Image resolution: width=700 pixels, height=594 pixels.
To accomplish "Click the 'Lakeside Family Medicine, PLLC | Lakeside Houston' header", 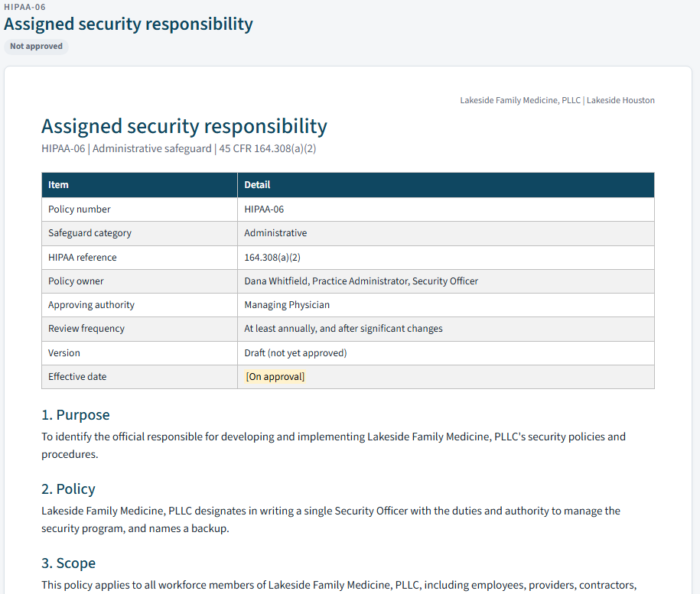I will click(x=557, y=100).
